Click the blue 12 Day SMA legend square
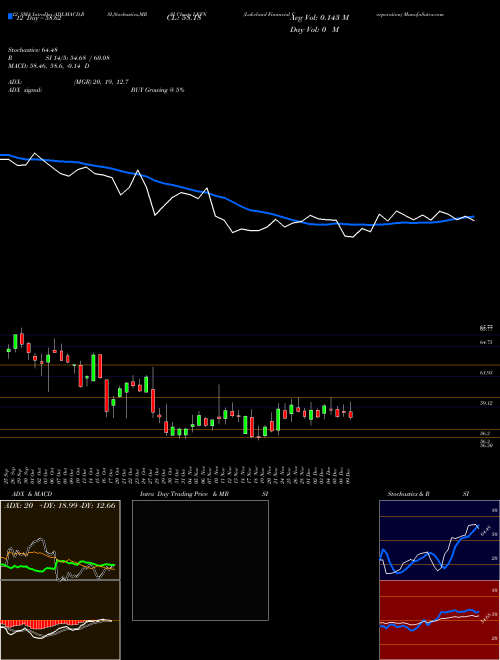 [x=10, y=17]
